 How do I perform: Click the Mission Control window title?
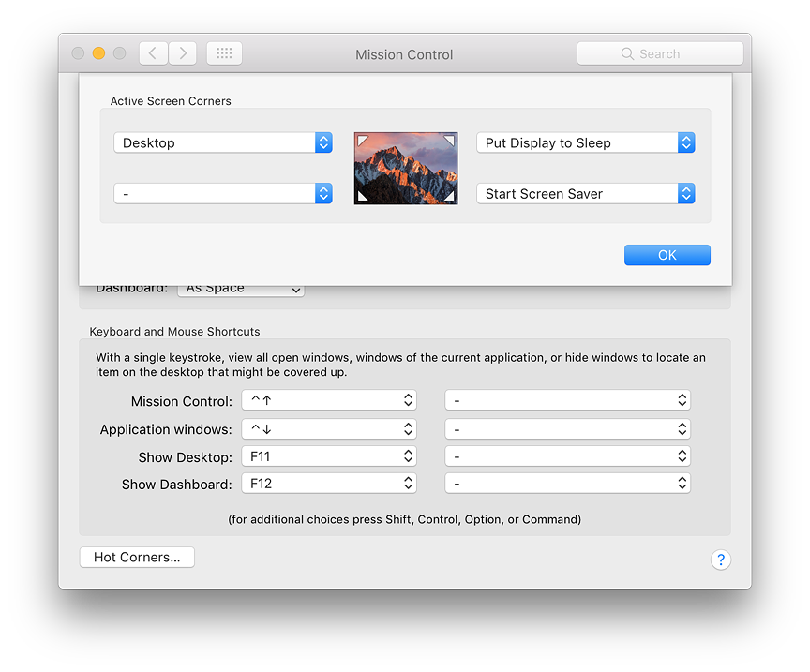click(x=404, y=54)
